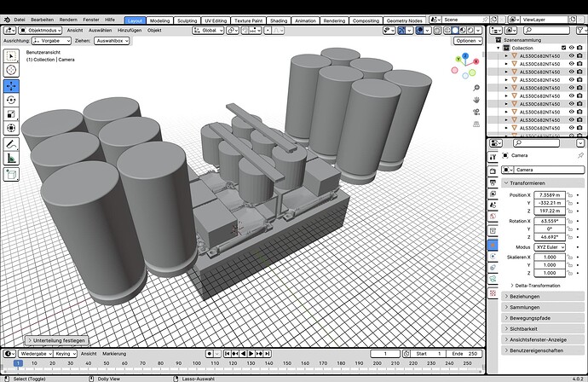Switch to the Shading workspace tab
Screen dimensions: 588x382
tap(279, 20)
